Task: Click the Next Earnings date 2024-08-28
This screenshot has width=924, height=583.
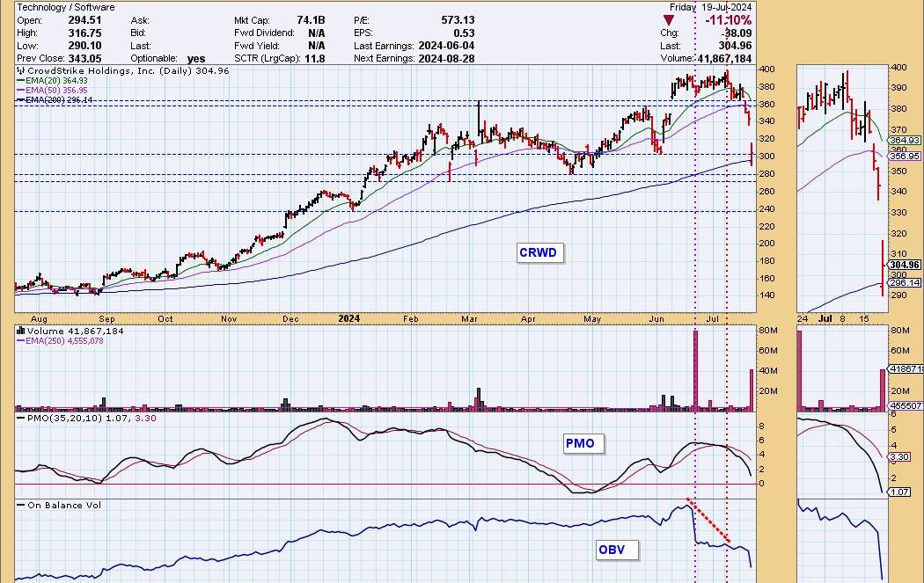Action: click(446, 58)
